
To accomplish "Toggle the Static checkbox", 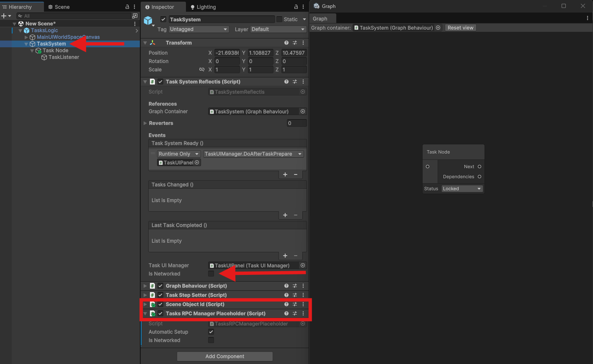I will pos(279,19).
